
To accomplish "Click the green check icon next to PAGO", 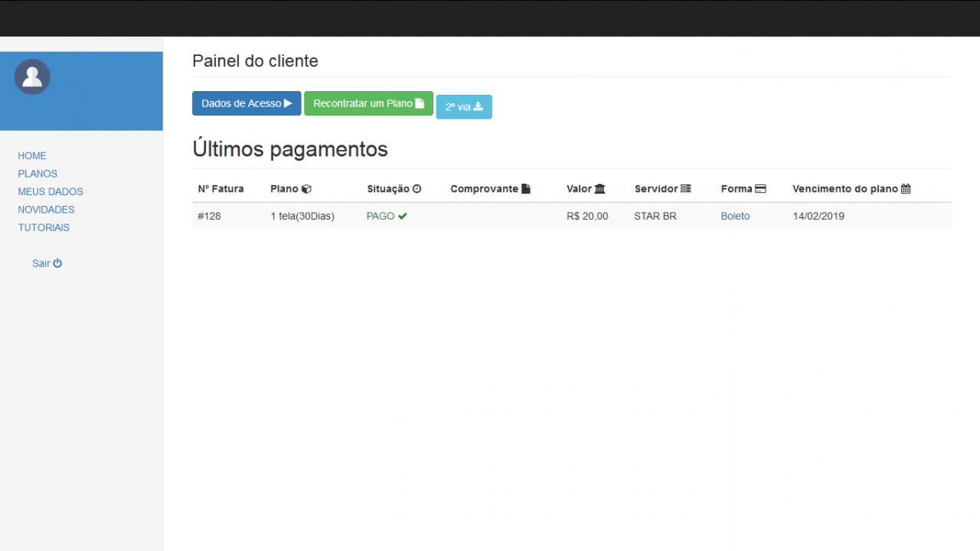I will (x=403, y=216).
